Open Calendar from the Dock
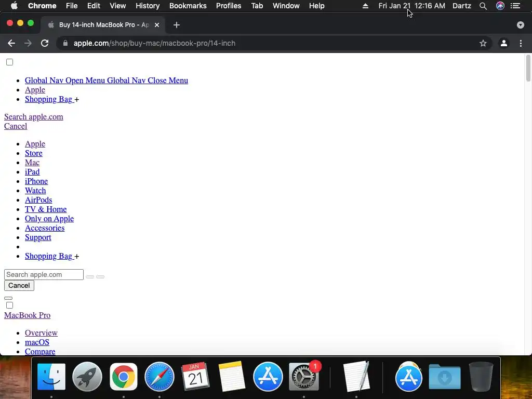The width and height of the screenshot is (532, 399). pos(195,377)
